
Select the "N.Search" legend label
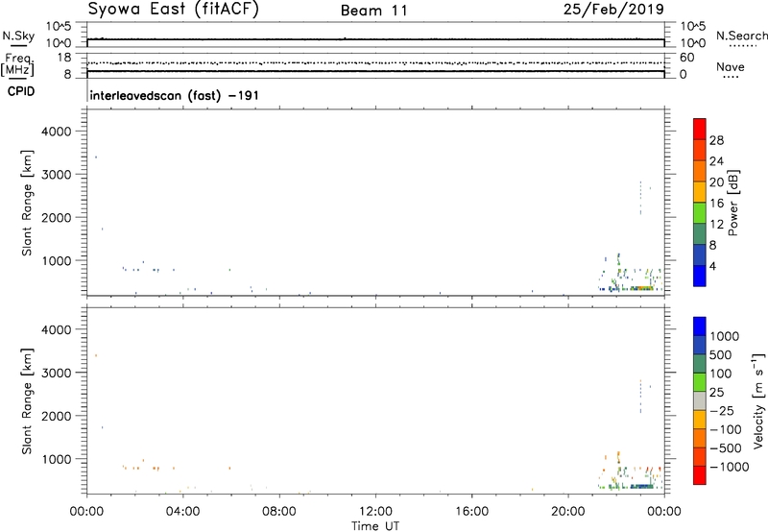742,36
